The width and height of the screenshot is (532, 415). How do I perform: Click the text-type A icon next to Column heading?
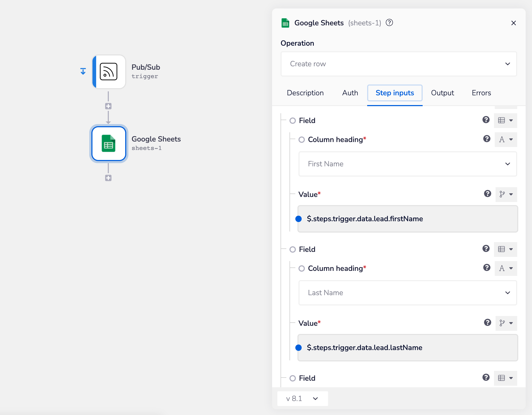[x=506, y=139]
